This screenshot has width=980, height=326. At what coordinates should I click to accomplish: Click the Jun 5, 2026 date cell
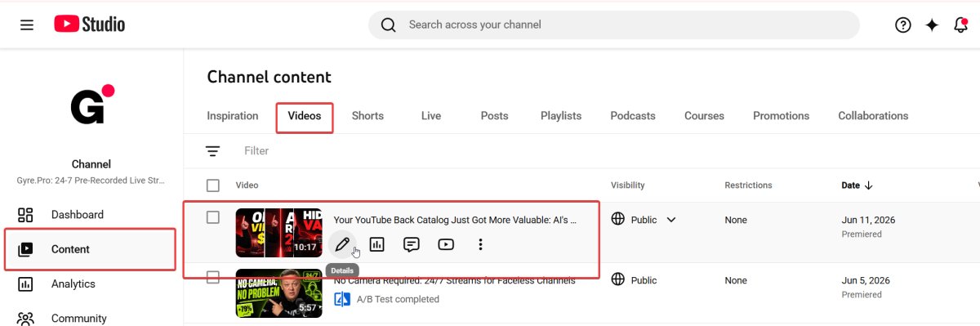(x=865, y=280)
